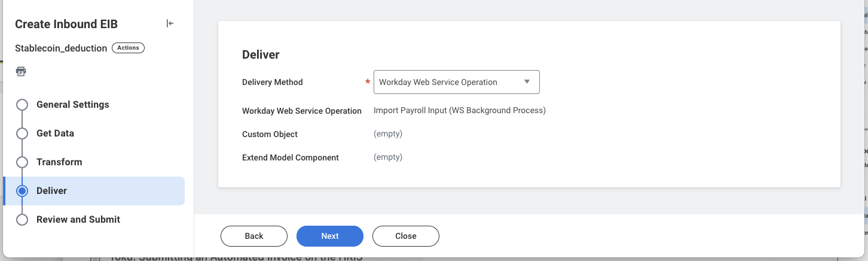Click the Extend Model Component label
Viewport: 868px width, 261px height.
(291, 157)
